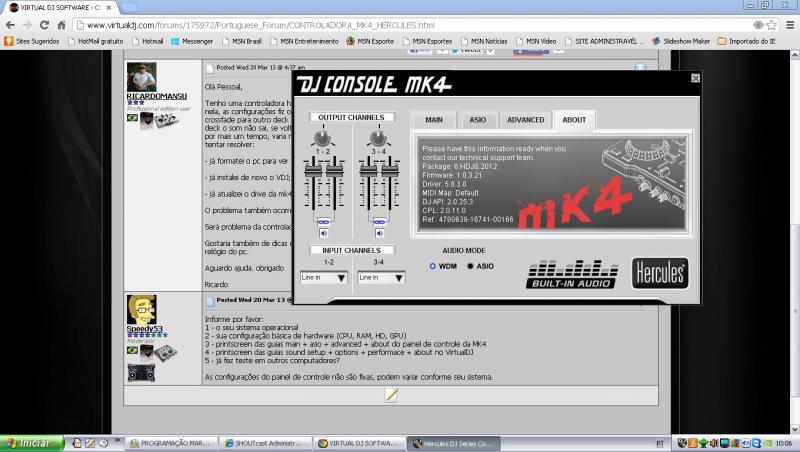This screenshot has height=452, width=800.
Task: Click the edit post pencil icon
Action: click(391, 395)
